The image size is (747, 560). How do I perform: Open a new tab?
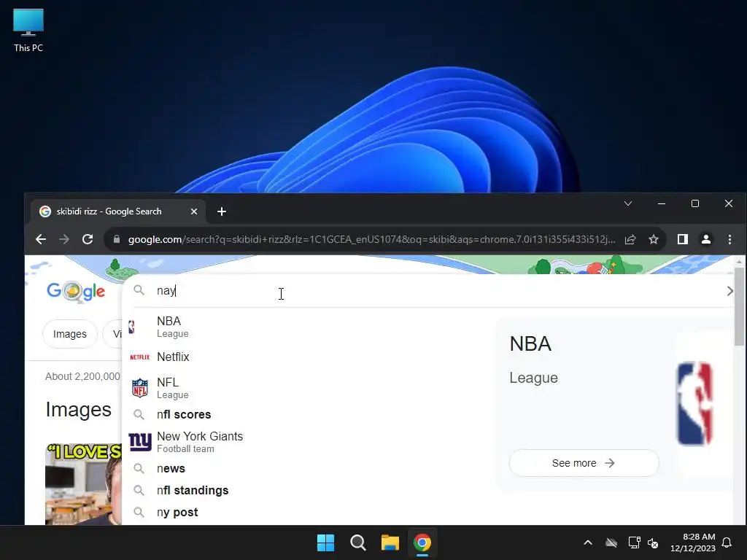tap(222, 211)
